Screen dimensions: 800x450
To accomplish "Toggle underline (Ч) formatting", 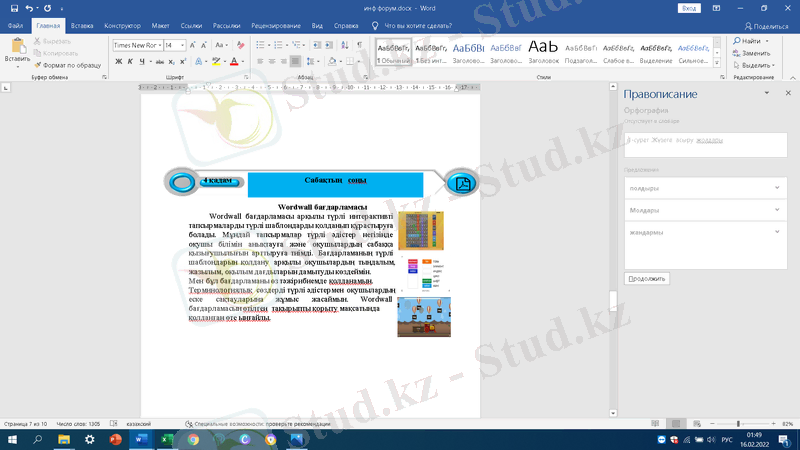I will click(142, 62).
